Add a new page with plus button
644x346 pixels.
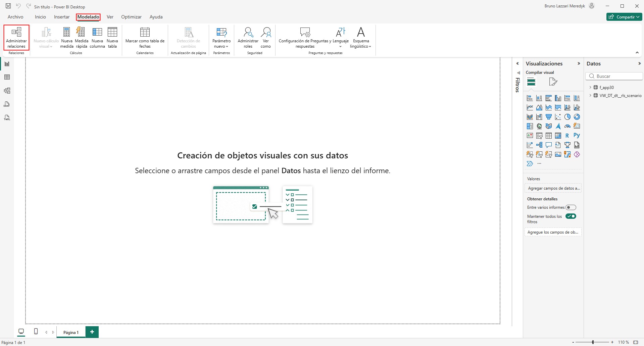pyautogui.click(x=92, y=332)
